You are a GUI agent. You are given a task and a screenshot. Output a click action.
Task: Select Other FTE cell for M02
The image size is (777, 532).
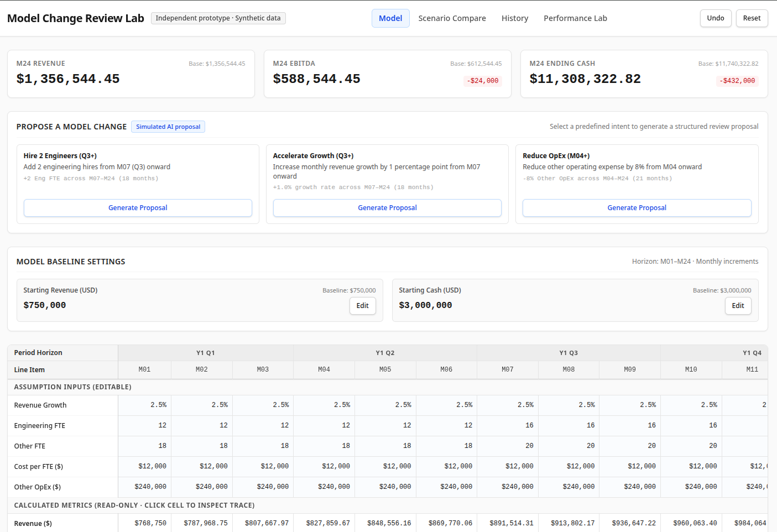[x=202, y=446]
